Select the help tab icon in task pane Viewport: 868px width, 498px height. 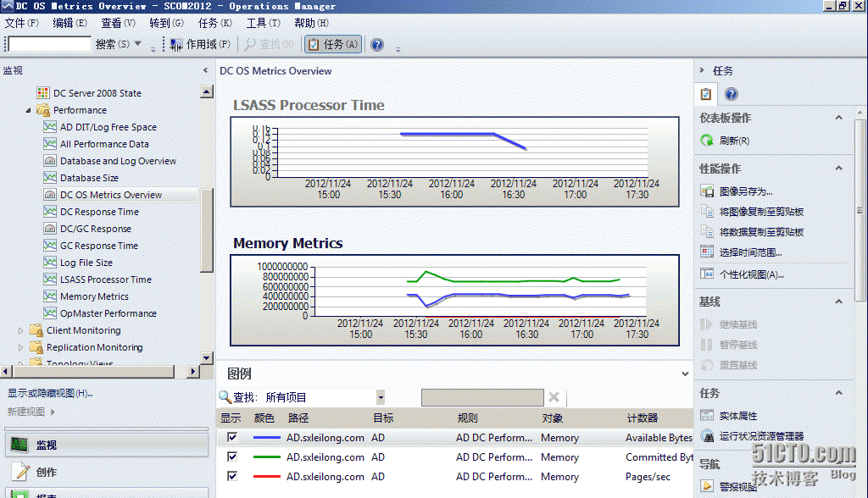pyautogui.click(x=732, y=94)
